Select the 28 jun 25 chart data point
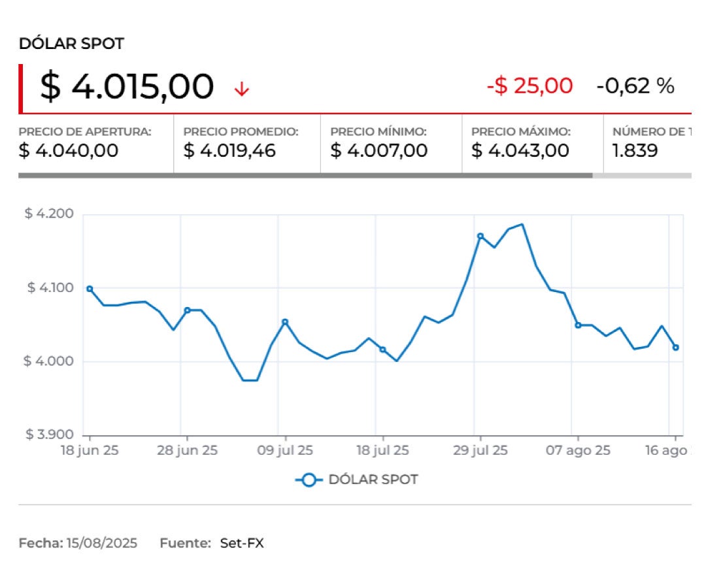Viewport: 706px width, 588px height. [x=187, y=310]
